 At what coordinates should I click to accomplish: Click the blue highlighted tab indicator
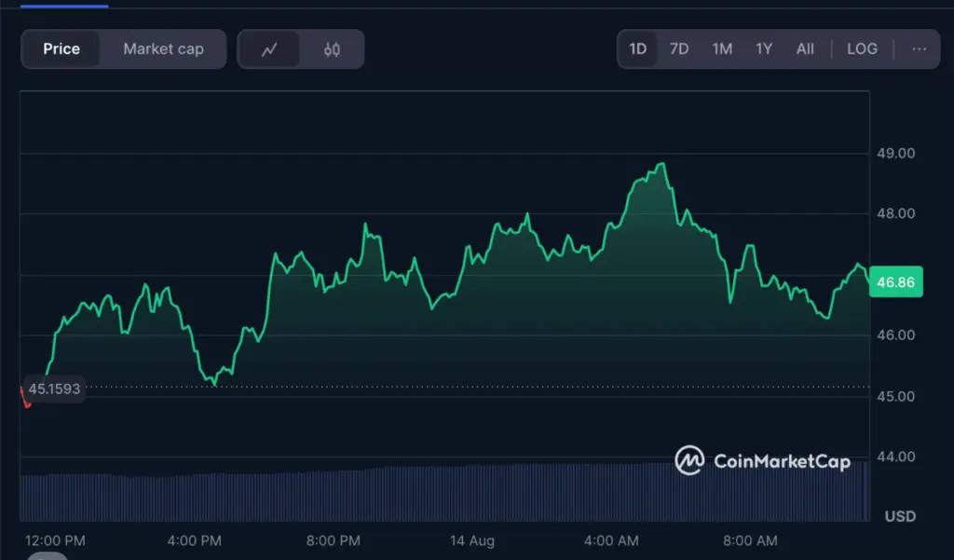coord(63,6)
